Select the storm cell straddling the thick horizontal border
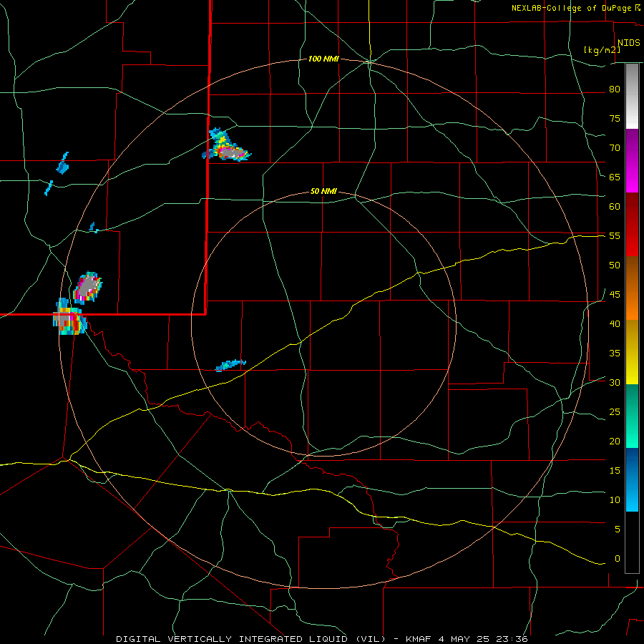 (x=69, y=318)
